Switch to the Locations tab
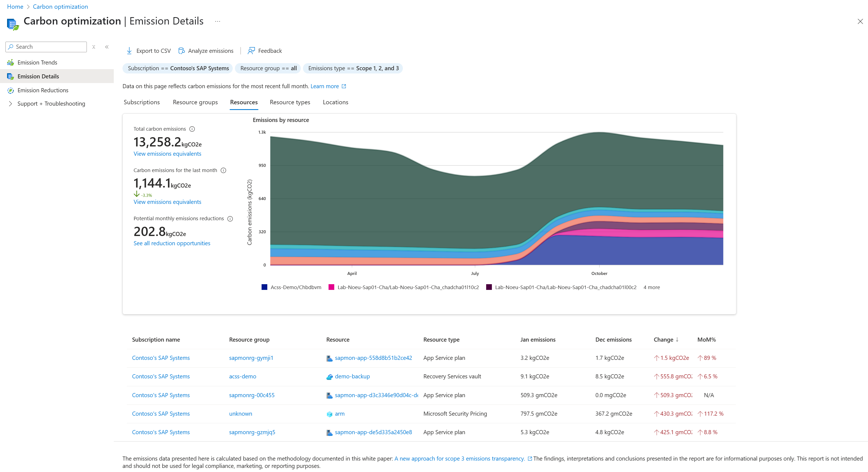 [x=335, y=102]
